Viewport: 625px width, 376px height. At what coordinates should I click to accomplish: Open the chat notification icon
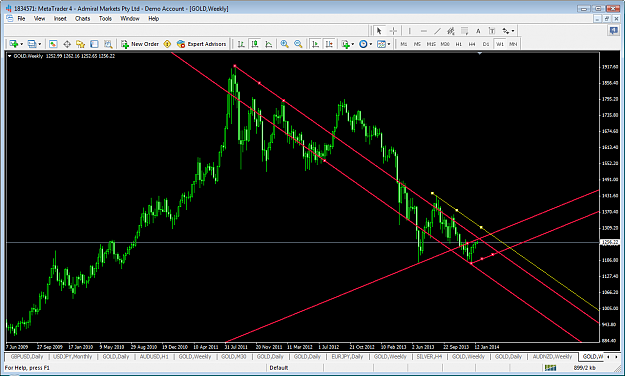[613, 30]
